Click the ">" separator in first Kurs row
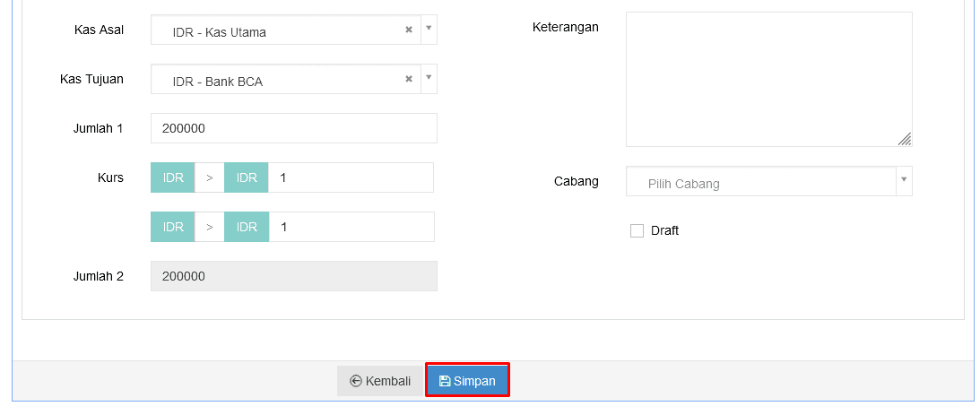This screenshot has height=415, width=980. pos(210,177)
